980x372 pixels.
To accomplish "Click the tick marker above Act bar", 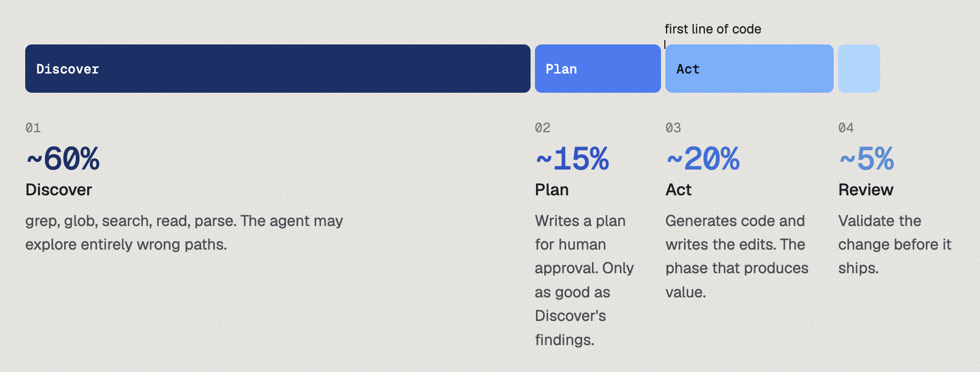I will (x=665, y=44).
